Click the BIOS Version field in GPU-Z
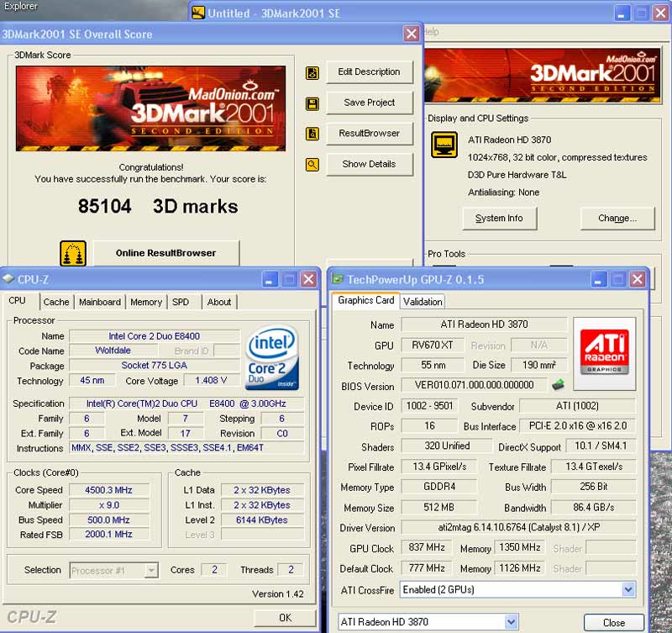Viewport: 672px width, 633px height. 474,385
